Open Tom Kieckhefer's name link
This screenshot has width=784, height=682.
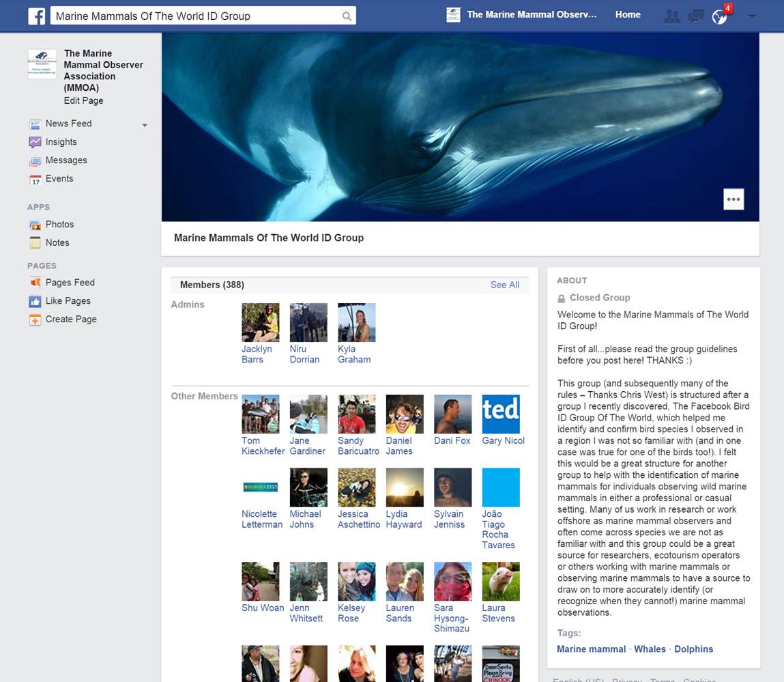click(263, 446)
